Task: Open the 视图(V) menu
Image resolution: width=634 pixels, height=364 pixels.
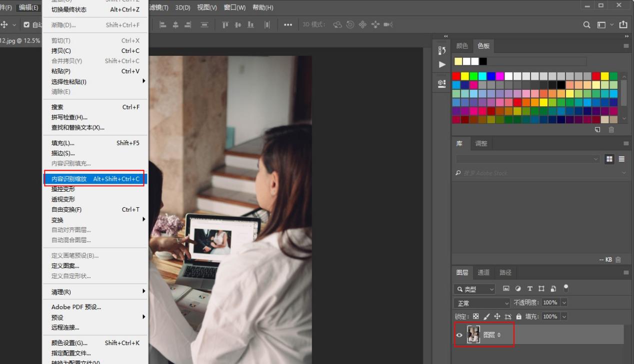Action: pos(207,7)
